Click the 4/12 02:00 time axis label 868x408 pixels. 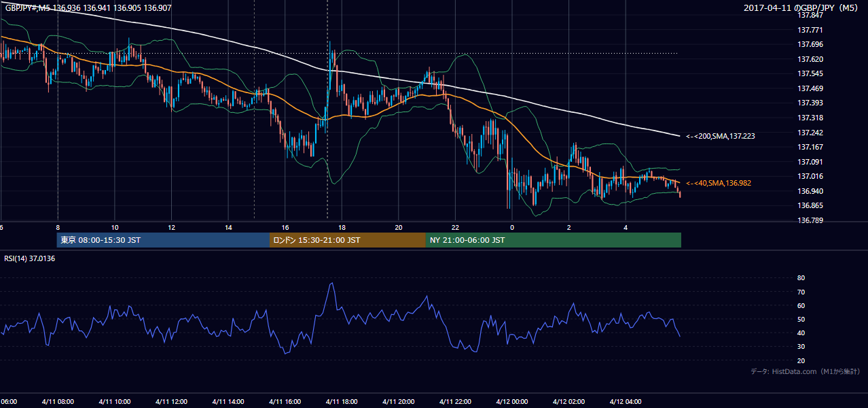point(568,401)
